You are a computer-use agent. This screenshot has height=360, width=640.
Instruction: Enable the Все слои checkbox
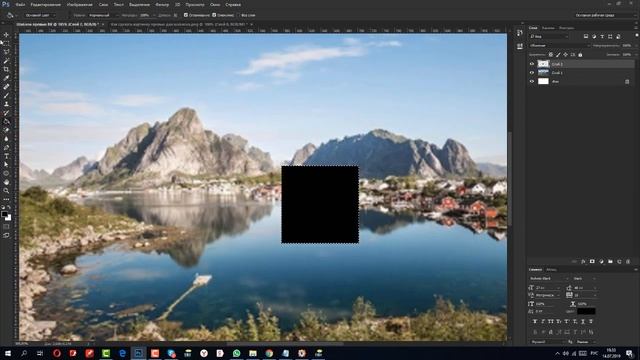(x=238, y=15)
